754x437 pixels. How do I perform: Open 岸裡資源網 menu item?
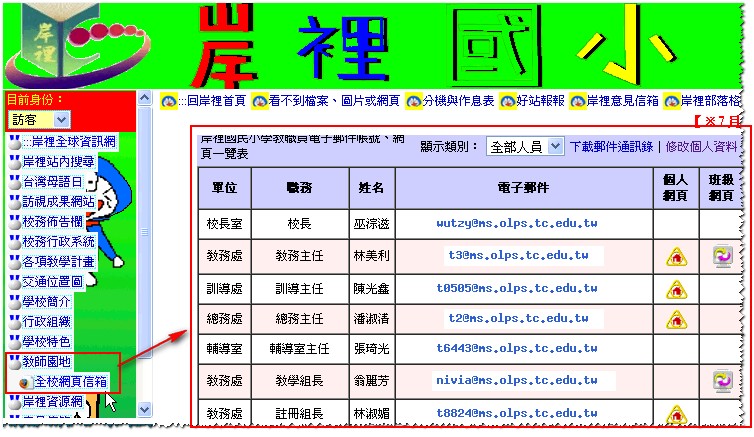pyautogui.click(x=52, y=401)
